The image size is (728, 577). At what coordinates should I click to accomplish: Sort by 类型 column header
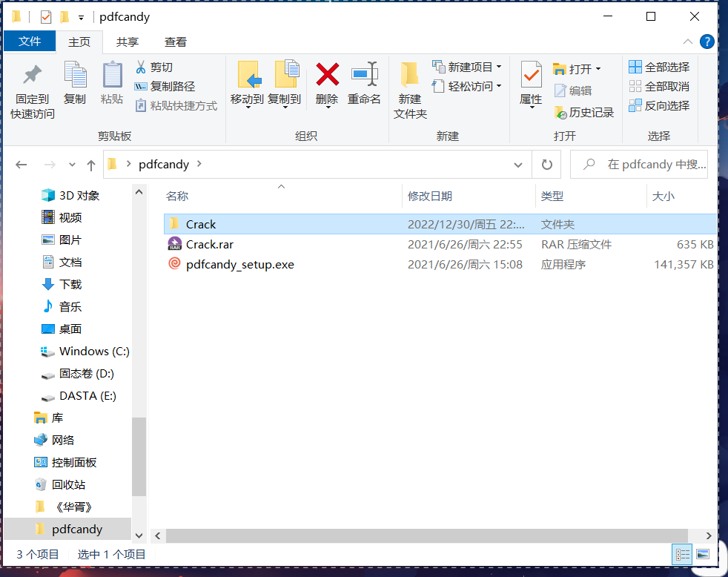click(x=591, y=196)
